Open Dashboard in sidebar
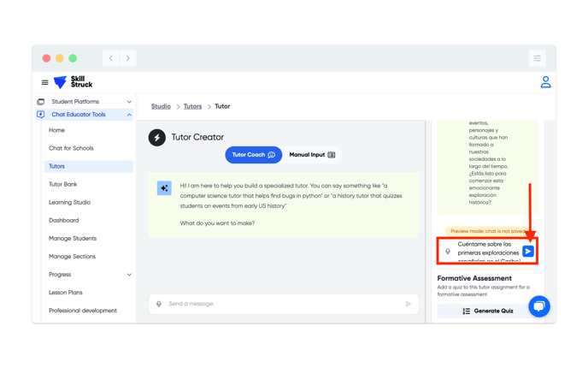This screenshot has height=368, width=588. pos(64,221)
